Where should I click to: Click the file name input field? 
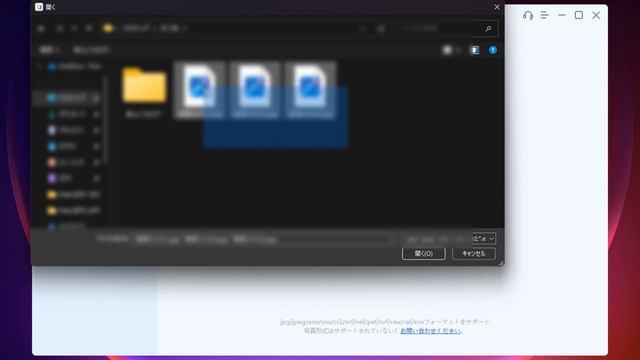[264, 239]
